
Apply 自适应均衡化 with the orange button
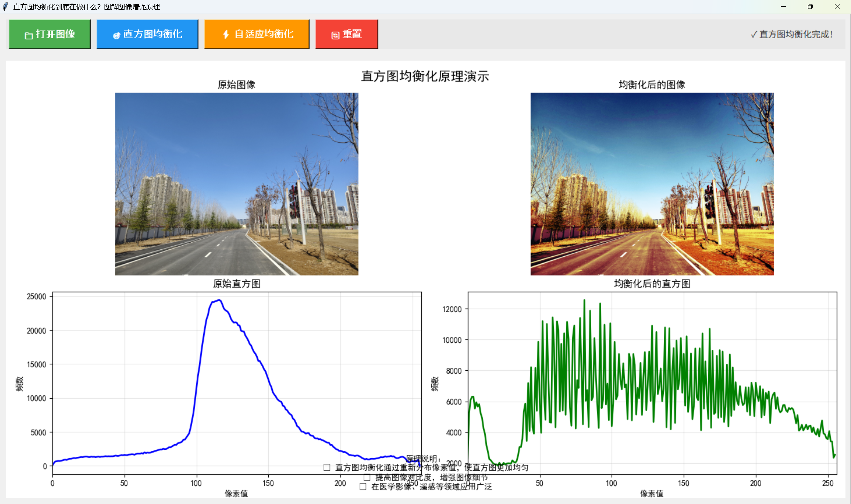point(256,34)
